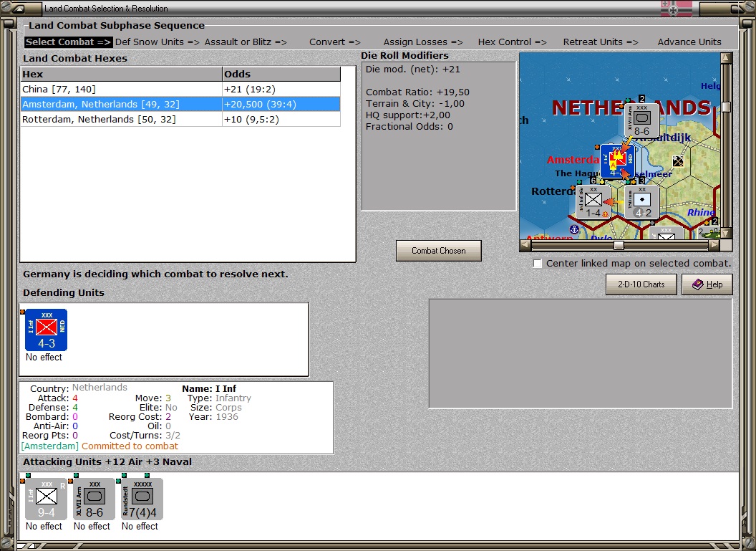
Task: Click the Combat Ratio: +19,50 line
Action: tap(417, 92)
